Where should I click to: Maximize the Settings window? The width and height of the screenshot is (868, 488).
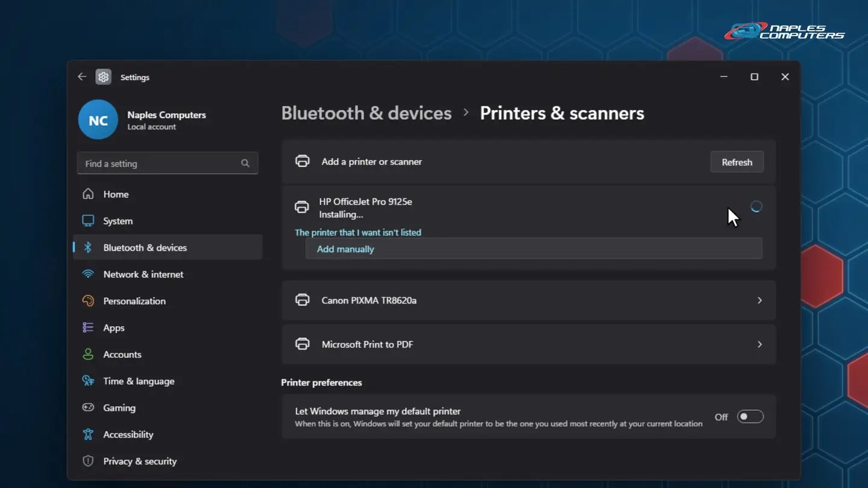pyautogui.click(x=754, y=77)
